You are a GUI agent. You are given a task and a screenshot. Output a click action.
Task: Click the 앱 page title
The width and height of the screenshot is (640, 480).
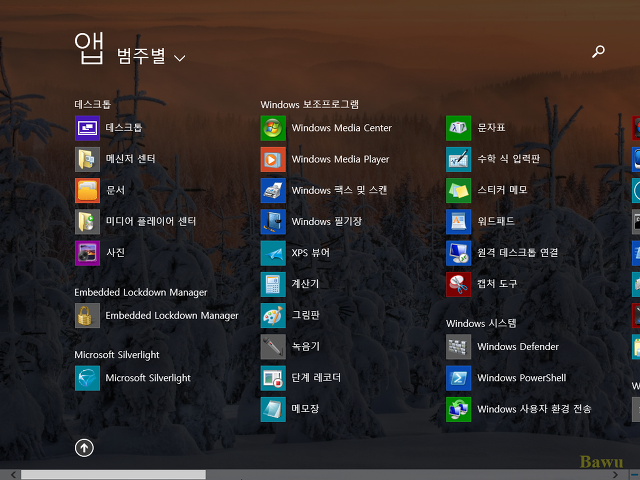click(89, 48)
